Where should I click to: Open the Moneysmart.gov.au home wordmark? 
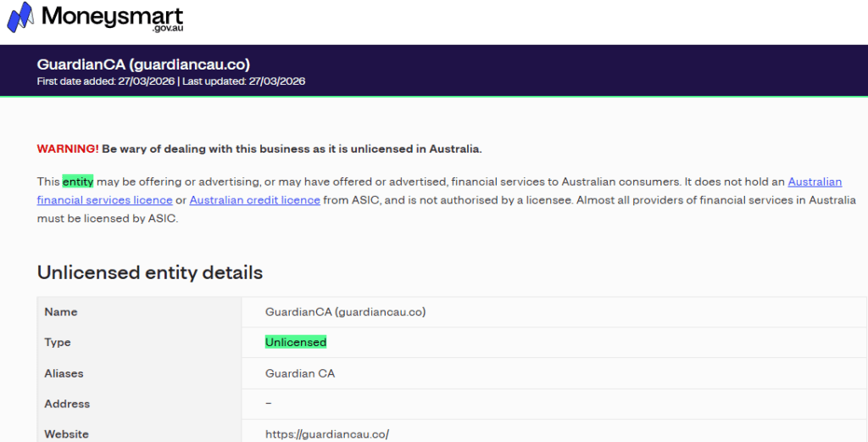coord(113,18)
